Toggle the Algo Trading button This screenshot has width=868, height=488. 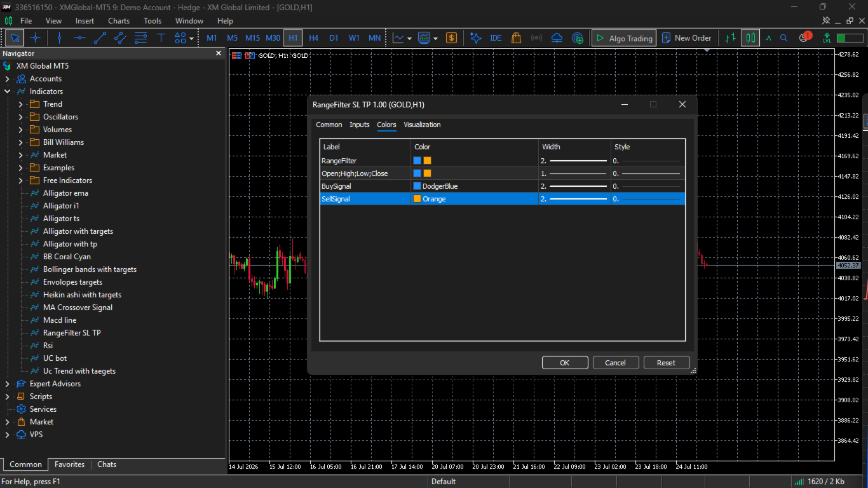pos(623,38)
